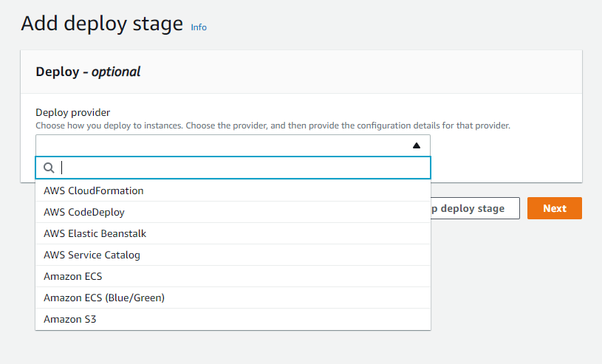This screenshot has width=602, height=364.
Task: Click the 'Deploy - optional' panel header
Action: pyautogui.click(x=88, y=72)
